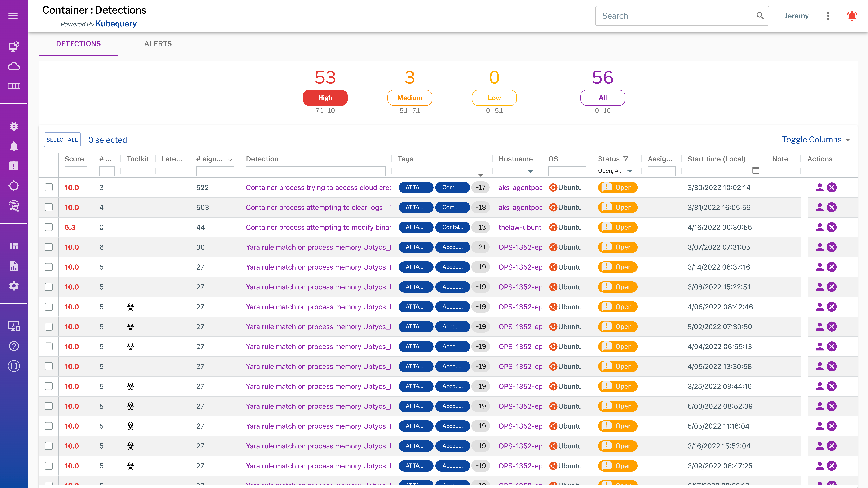Click the biohazard toolkit icon on 4/06/2022 row
The image size is (868, 488).
pos(130,307)
